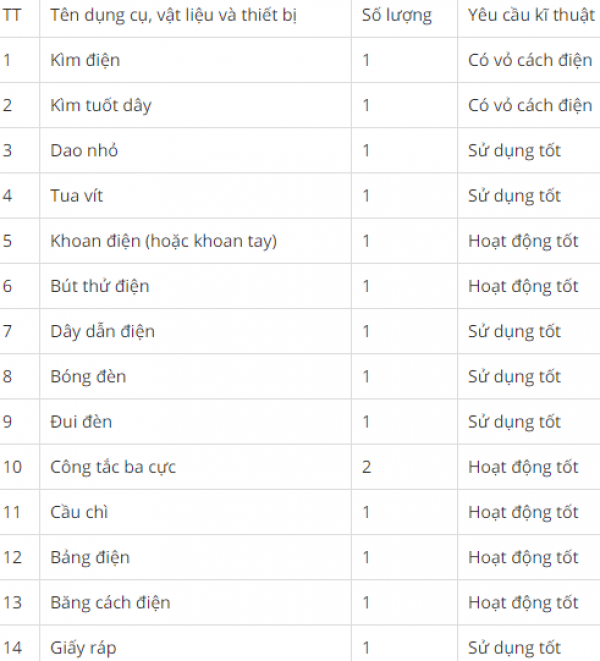
Task: Select the "Số lượng" column header
Action: click(x=398, y=15)
